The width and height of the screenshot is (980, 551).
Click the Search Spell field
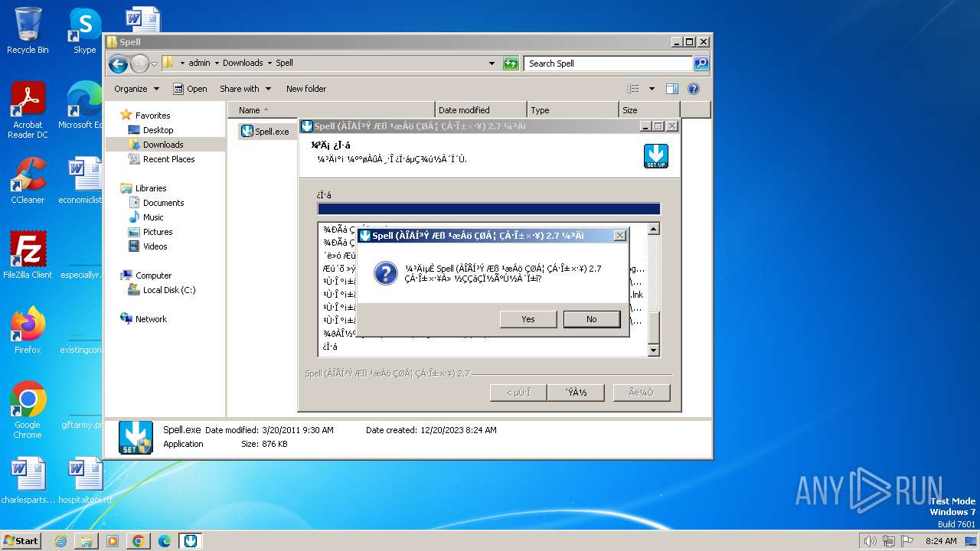pos(609,64)
